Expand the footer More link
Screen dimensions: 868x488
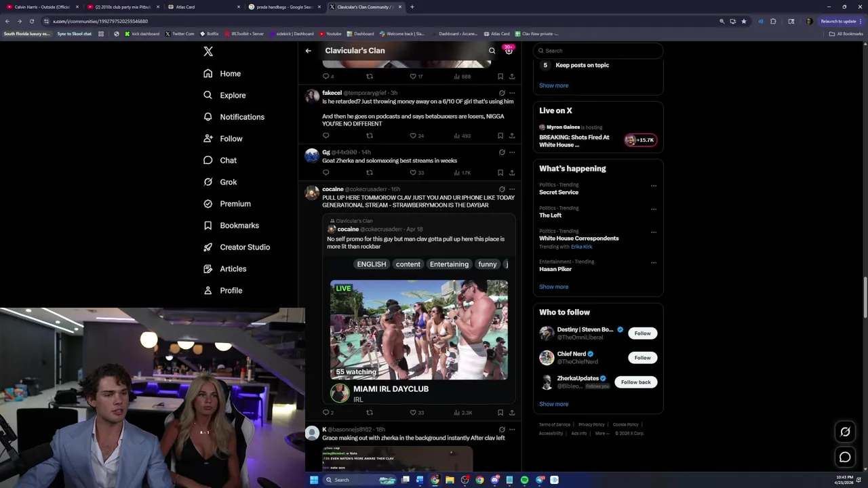(x=602, y=433)
